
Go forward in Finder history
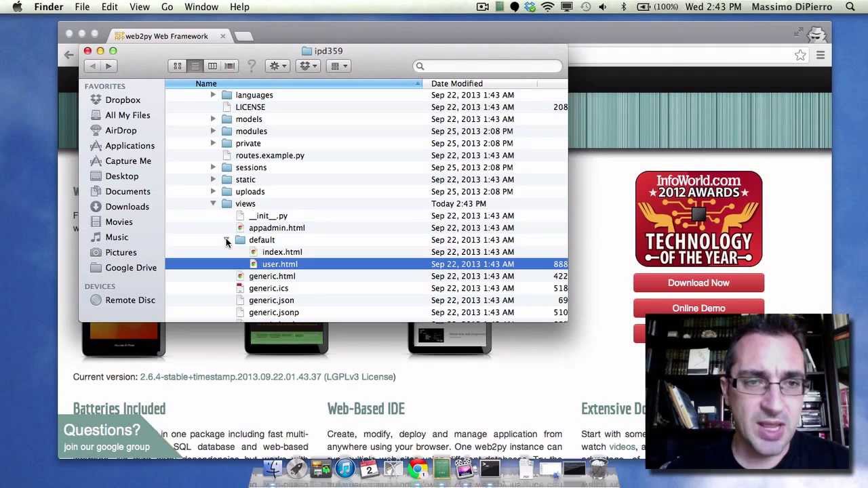point(108,66)
